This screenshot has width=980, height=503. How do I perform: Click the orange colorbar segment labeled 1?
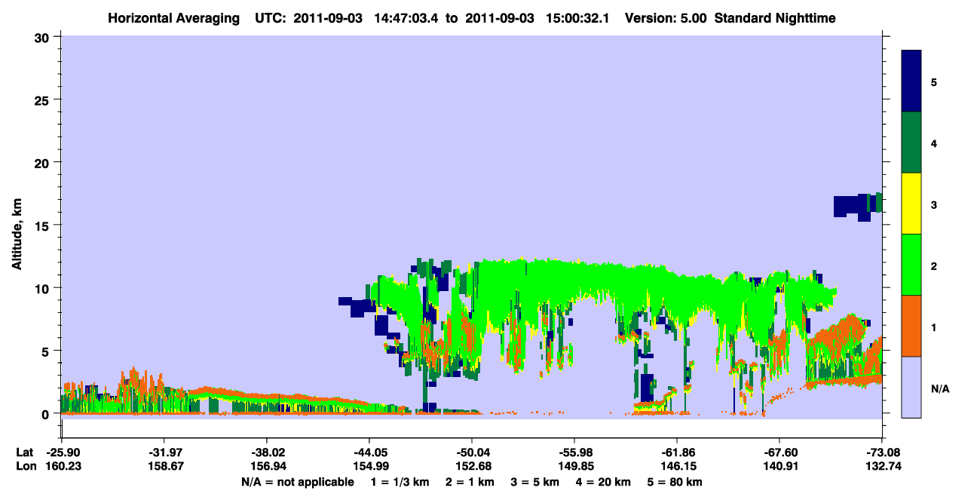911,326
